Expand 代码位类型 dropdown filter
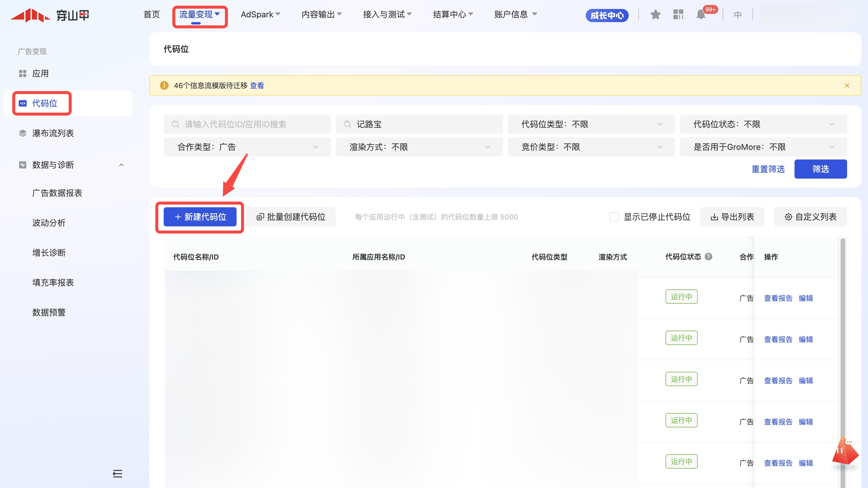This screenshot has height=488, width=868. pos(591,124)
